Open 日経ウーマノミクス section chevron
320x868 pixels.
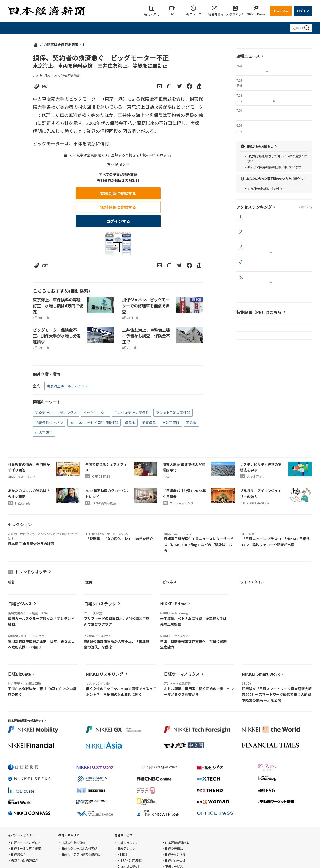pyautogui.click(x=202, y=674)
